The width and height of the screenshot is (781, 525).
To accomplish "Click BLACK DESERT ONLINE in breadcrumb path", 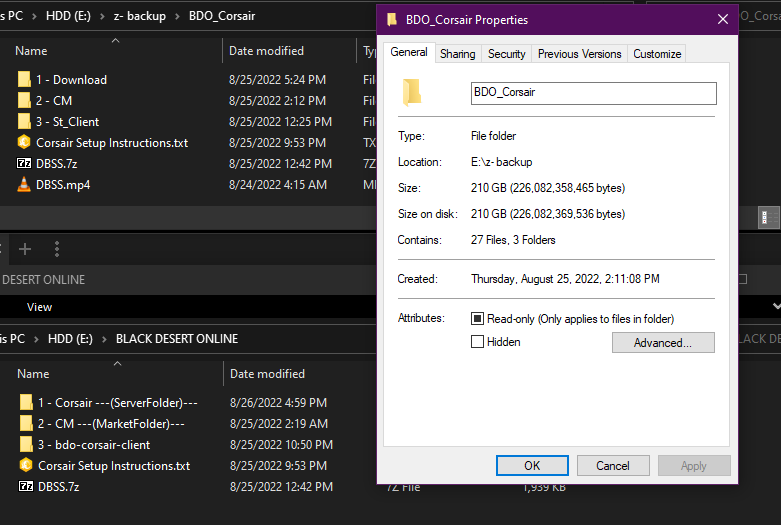I will 177,339.
